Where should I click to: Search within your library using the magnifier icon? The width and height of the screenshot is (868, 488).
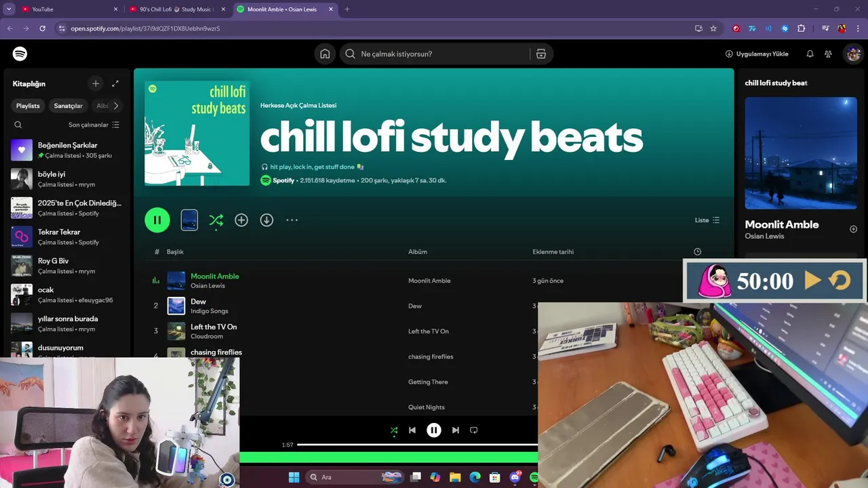pyautogui.click(x=18, y=125)
